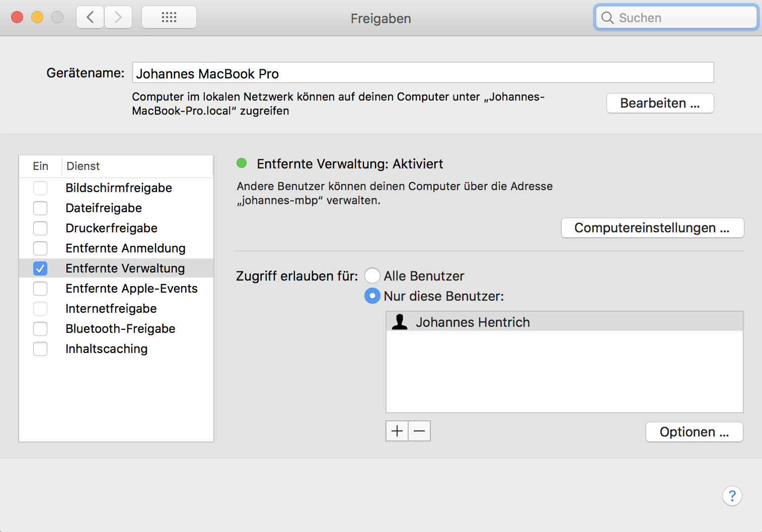Remove the user with the minus button
The width and height of the screenshot is (762, 532).
tap(419, 431)
